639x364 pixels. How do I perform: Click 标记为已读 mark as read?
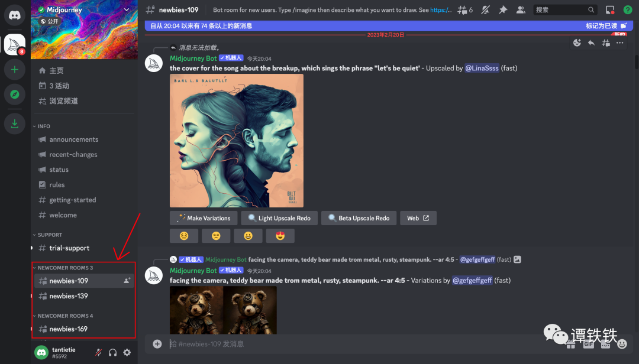(x=606, y=26)
